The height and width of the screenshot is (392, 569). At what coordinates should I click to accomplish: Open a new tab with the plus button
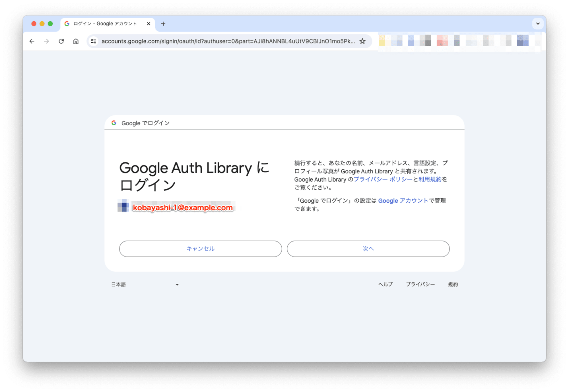pyautogui.click(x=163, y=24)
